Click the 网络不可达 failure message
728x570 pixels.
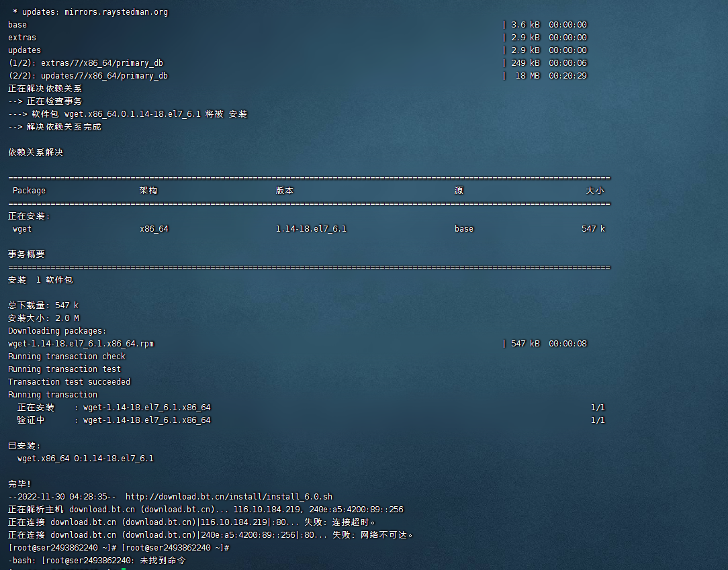389,535
